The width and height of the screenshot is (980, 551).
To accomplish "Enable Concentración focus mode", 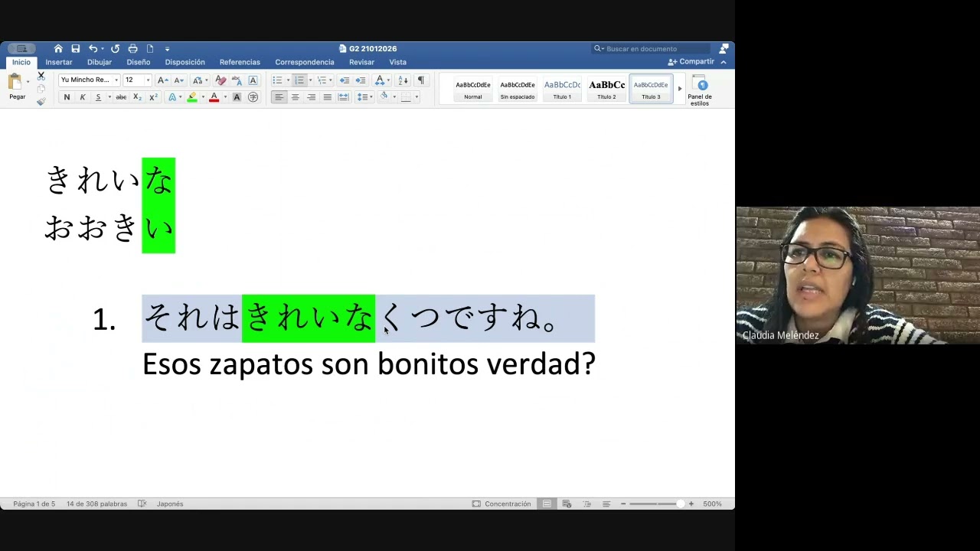I will pos(501,504).
